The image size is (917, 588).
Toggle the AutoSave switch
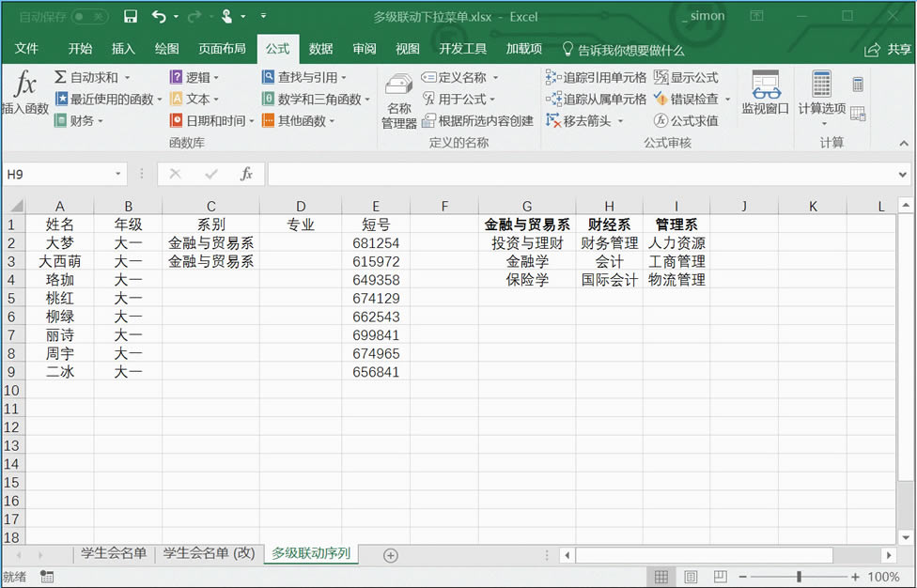point(90,16)
